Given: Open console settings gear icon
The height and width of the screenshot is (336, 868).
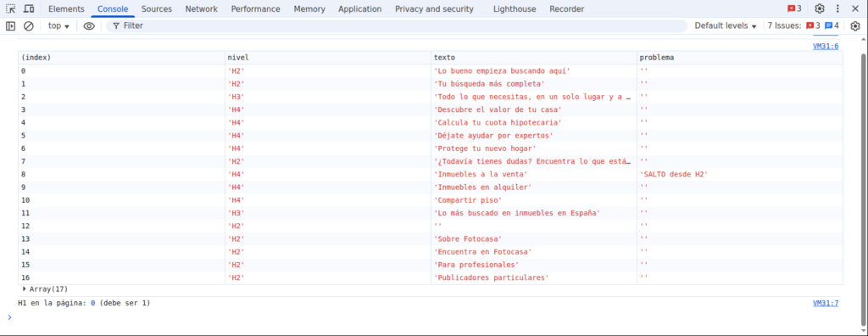Looking at the screenshot, I should tap(855, 25).
